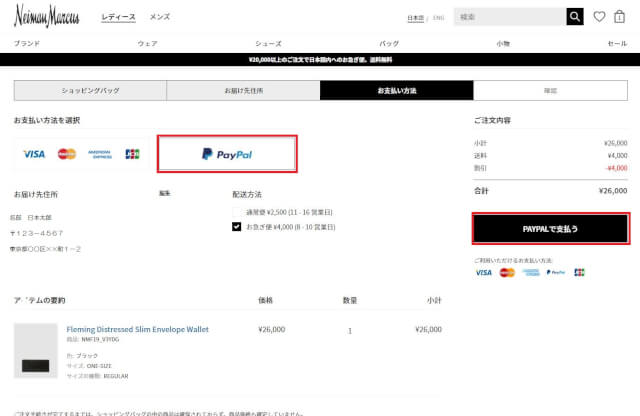Click the wallet price ¥26,000 in 価格 column
Viewport: 640px width, 416px height.
tap(272, 329)
